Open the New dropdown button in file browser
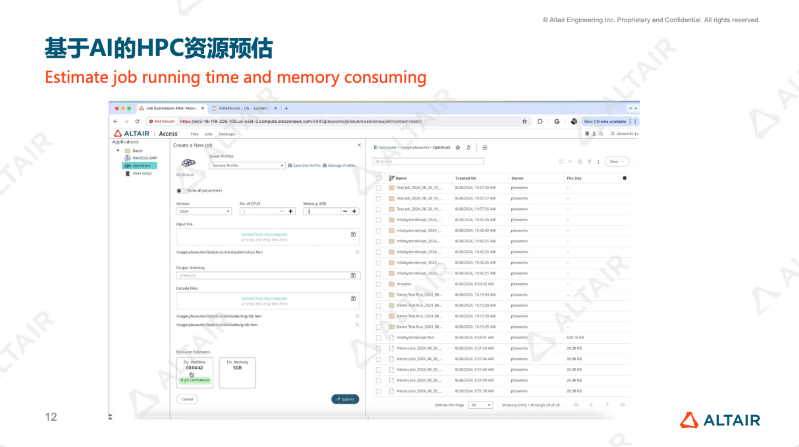Screen dimensions: 799x447 click(616, 162)
